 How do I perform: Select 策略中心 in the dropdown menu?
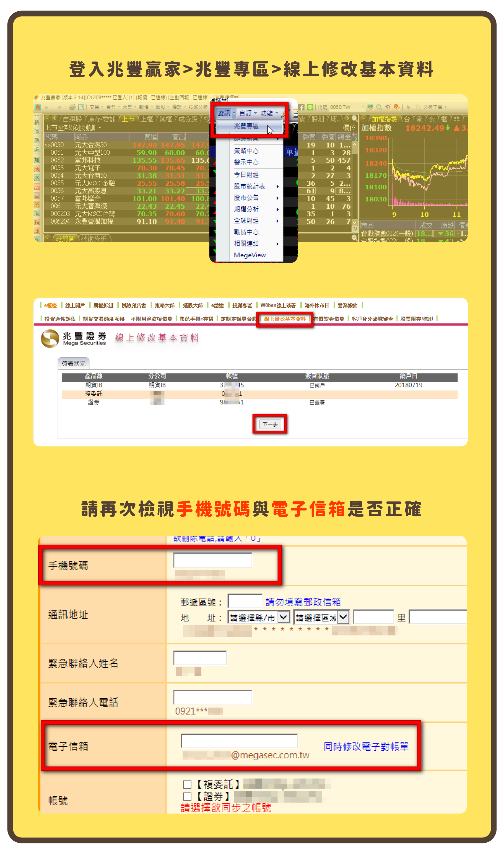click(246, 151)
